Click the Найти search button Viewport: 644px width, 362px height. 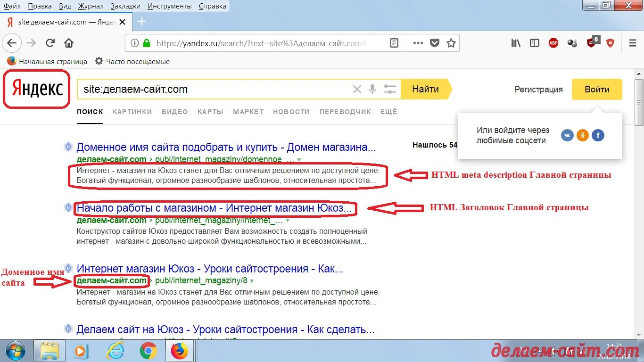[x=426, y=89]
